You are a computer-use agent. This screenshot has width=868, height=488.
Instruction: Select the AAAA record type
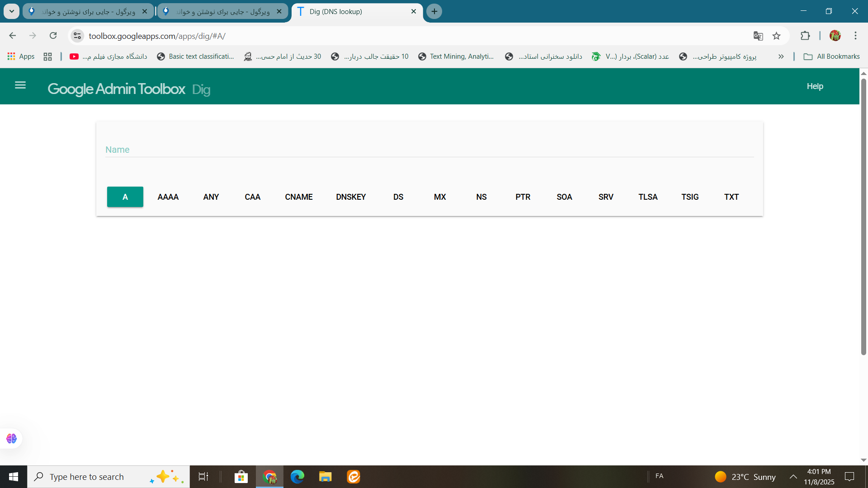tap(168, 197)
